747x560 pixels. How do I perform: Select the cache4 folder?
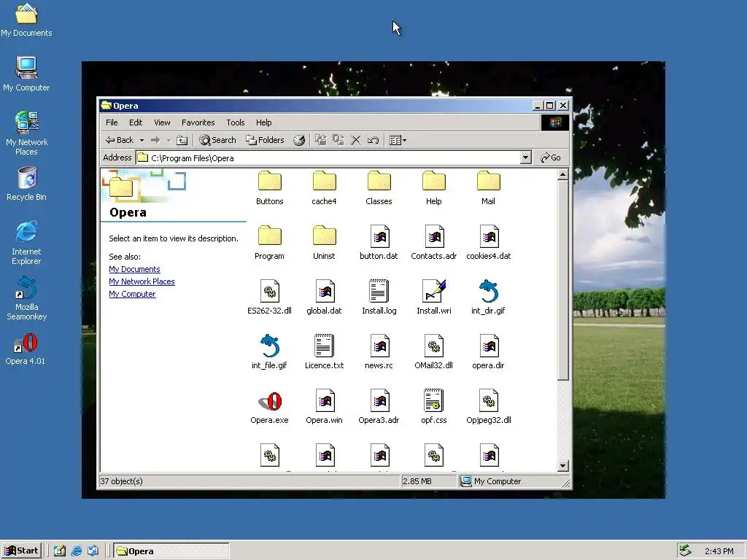pyautogui.click(x=324, y=188)
